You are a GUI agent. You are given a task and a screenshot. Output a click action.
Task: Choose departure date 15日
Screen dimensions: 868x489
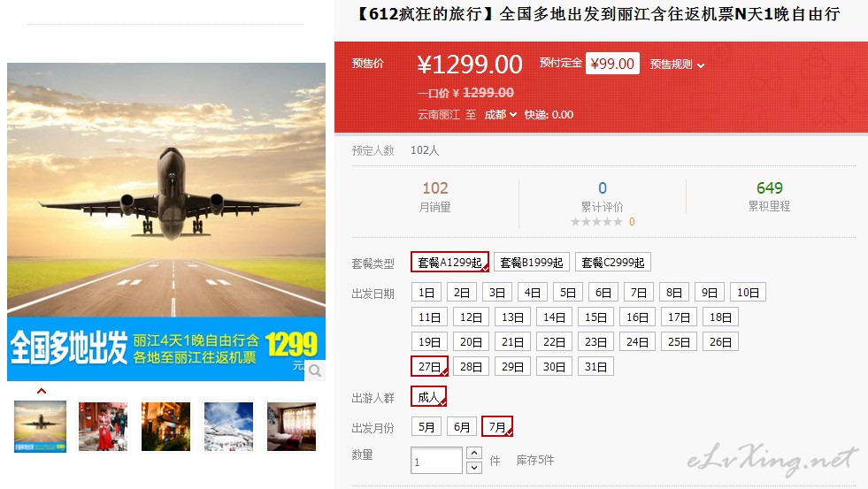point(595,317)
